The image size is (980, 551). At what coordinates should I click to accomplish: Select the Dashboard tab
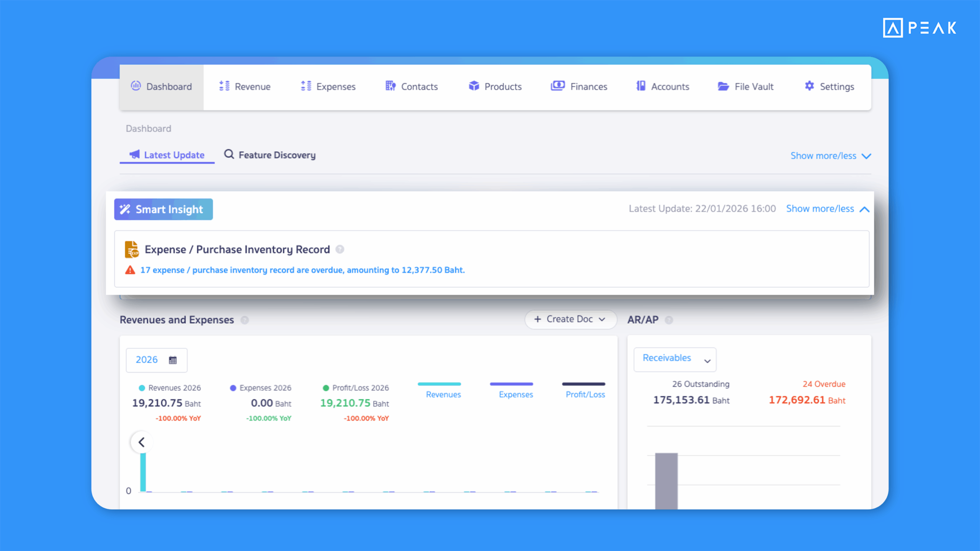[161, 86]
